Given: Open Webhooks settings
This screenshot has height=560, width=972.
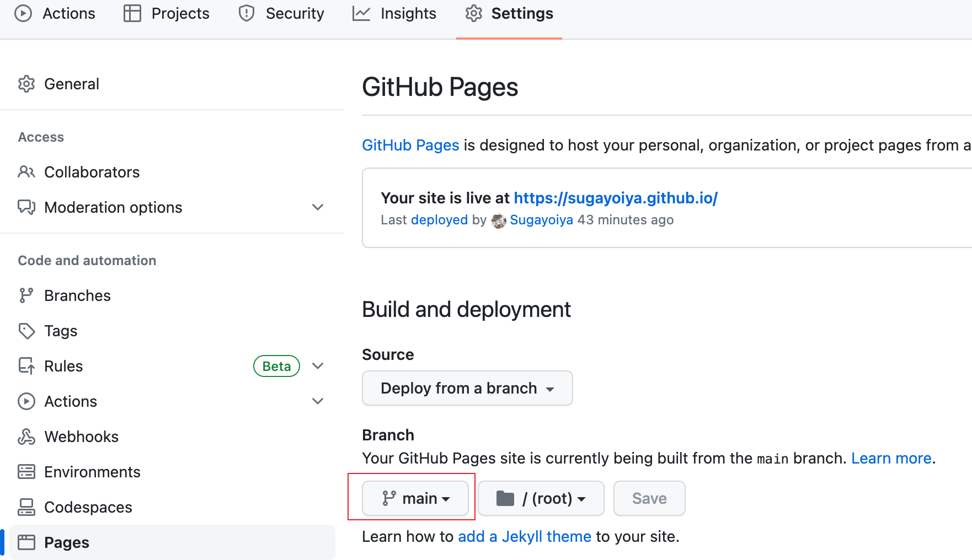Looking at the screenshot, I should point(172,437).
